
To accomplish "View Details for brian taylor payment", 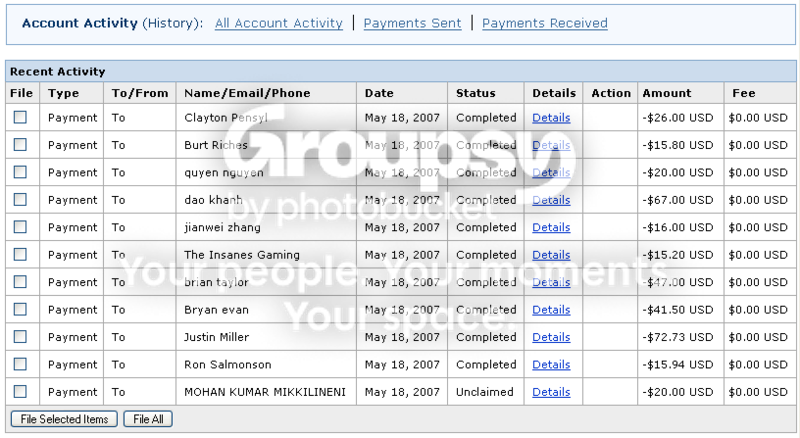I will coord(551,282).
